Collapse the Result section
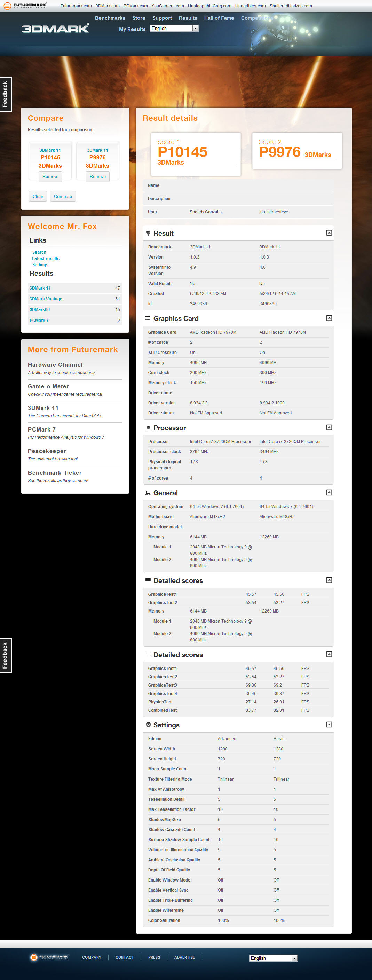 pos(330,233)
